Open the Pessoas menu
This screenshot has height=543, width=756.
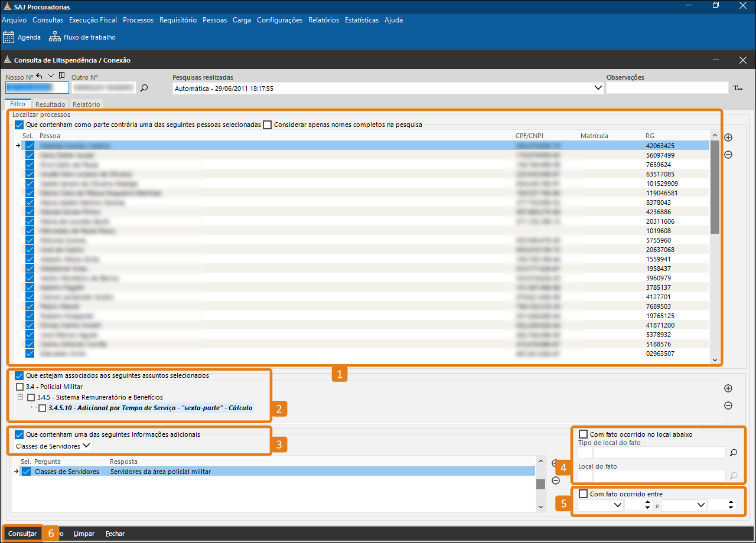[x=214, y=20]
